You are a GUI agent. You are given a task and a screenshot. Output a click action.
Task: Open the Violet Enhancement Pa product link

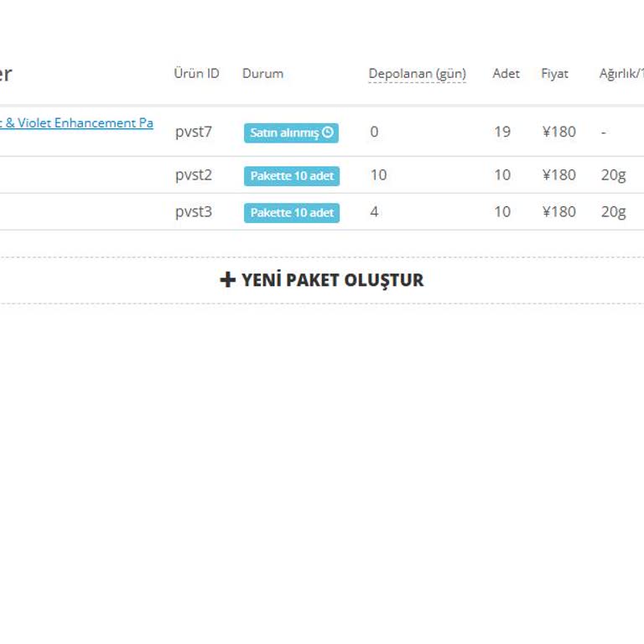click(x=76, y=122)
